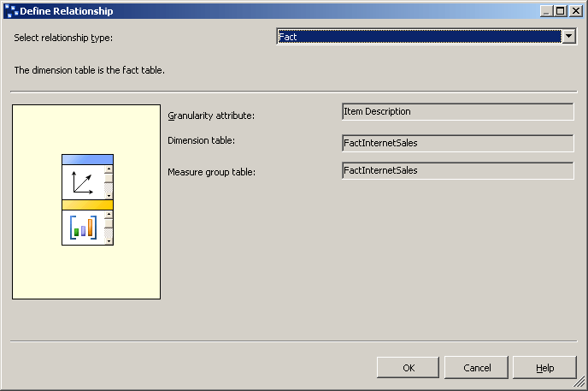Focus the Dimension table field
588x391 pixels.
tap(457, 143)
